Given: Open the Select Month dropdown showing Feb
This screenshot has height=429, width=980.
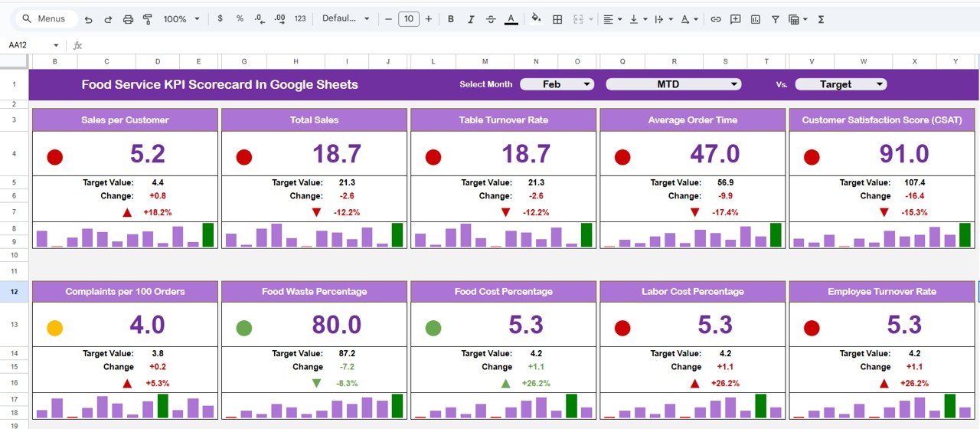Looking at the screenshot, I should click(557, 84).
